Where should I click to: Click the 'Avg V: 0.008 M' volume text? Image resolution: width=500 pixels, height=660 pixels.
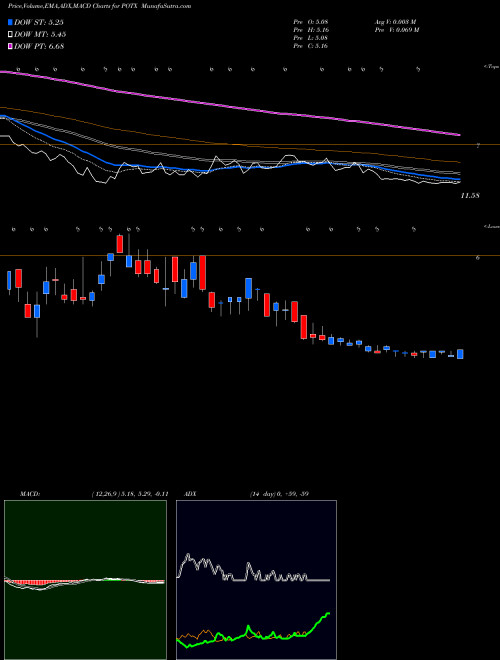tap(395, 22)
